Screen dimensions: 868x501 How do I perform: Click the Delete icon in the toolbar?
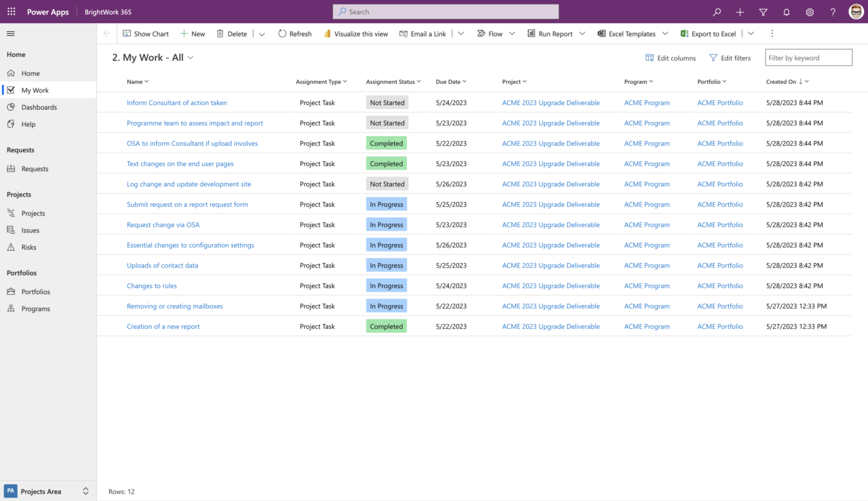click(x=232, y=33)
